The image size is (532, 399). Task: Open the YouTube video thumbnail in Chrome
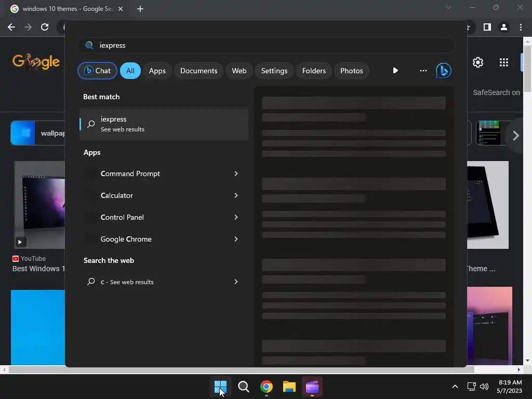click(x=39, y=205)
